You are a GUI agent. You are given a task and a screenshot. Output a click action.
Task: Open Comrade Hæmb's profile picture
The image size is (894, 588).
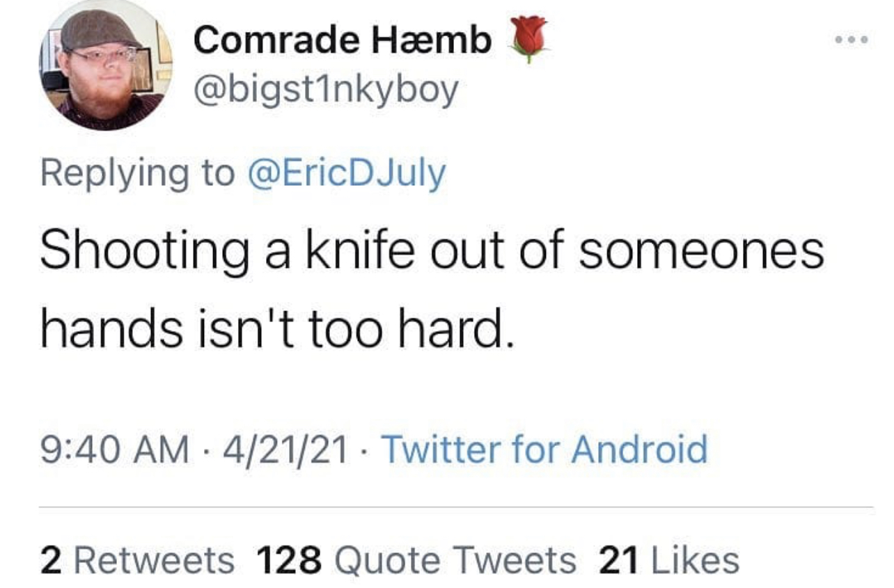pyautogui.click(x=106, y=66)
